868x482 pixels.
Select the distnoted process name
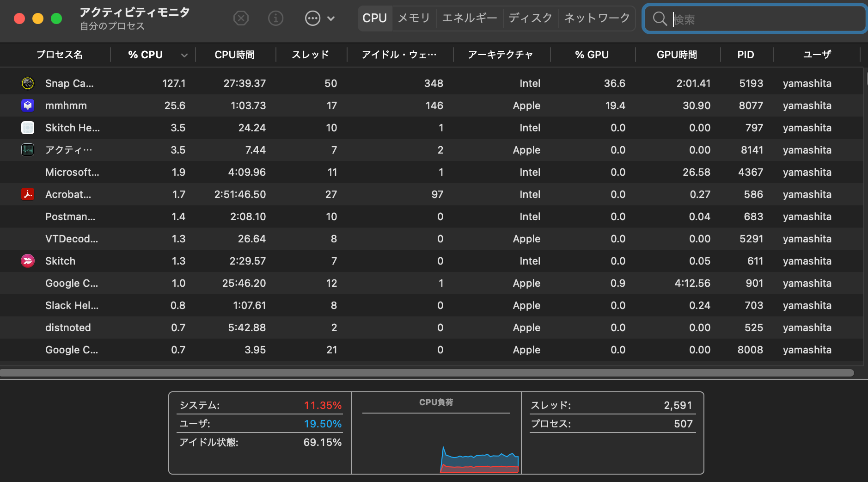(68, 328)
